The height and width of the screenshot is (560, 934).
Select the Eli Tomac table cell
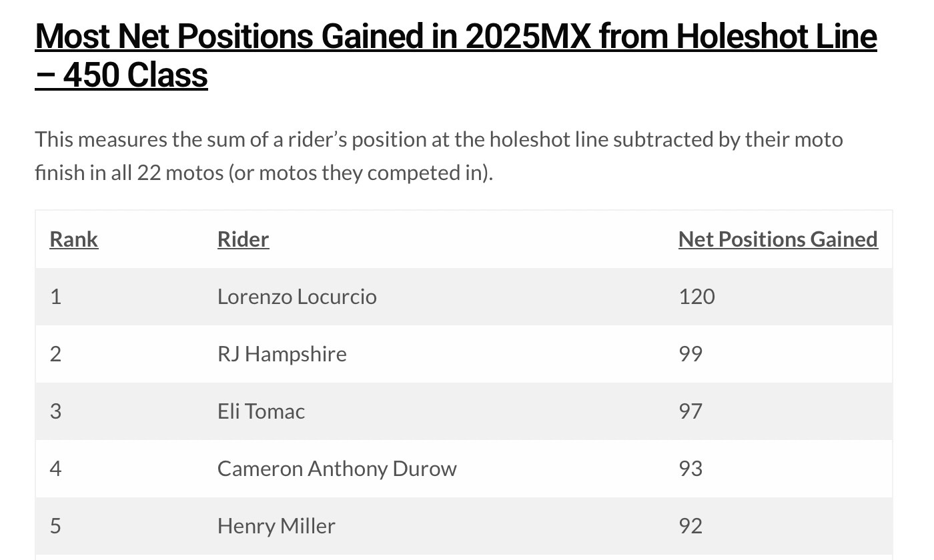coord(261,411)
